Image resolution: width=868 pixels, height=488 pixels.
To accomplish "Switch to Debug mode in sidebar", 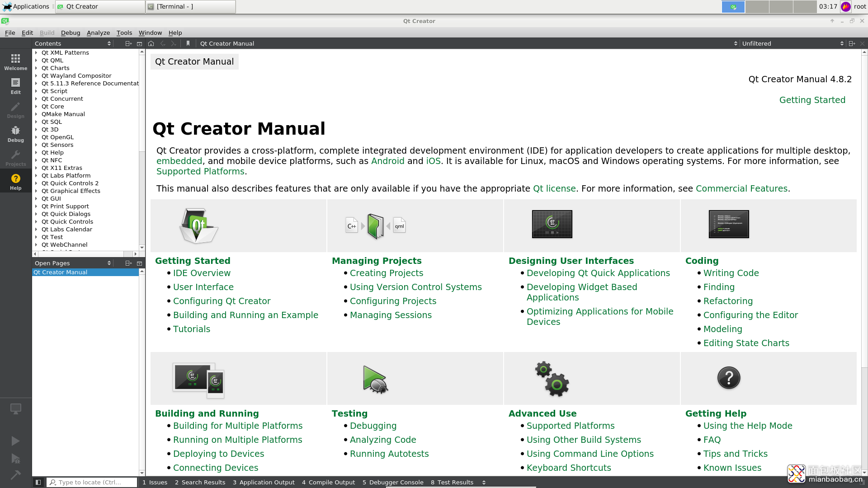I will [x=16, y=134].
